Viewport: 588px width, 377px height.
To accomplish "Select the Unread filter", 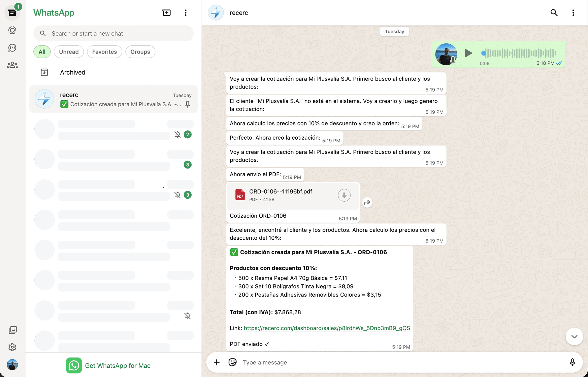I will (x=69, y=52).
